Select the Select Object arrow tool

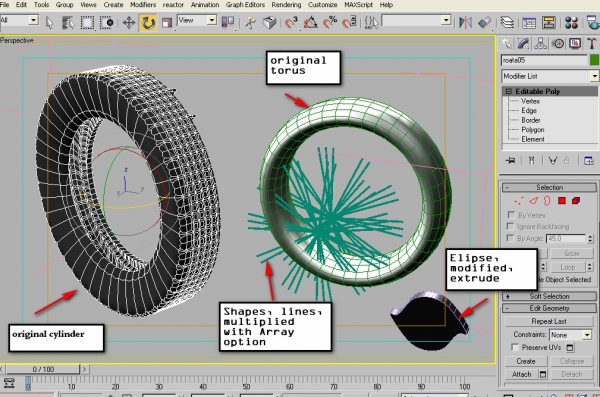pyautogui.click(x=49, y=23)
